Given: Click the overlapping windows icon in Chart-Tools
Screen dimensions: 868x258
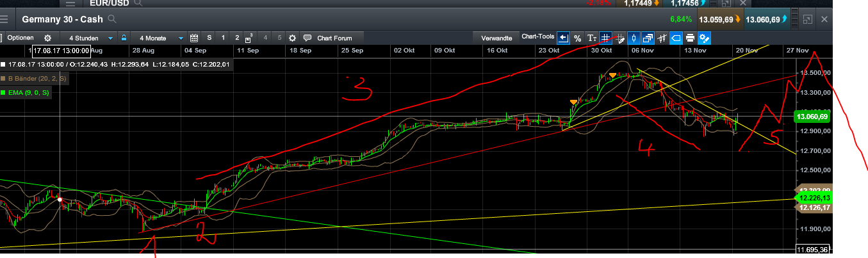Looking at the screenshot, I should [648, 38].
